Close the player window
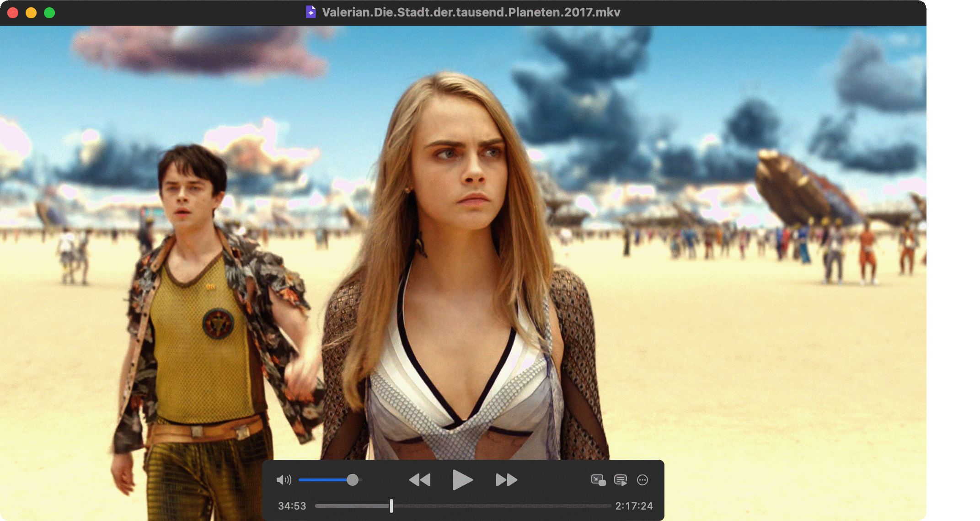Viewport: 980px width, 521px height. pyautogui.click(x=13, y=13)
